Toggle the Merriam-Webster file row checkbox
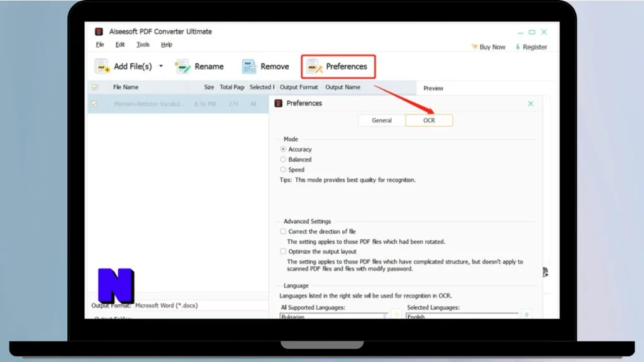This screenshot has height=362, width=644. [94, 104]
